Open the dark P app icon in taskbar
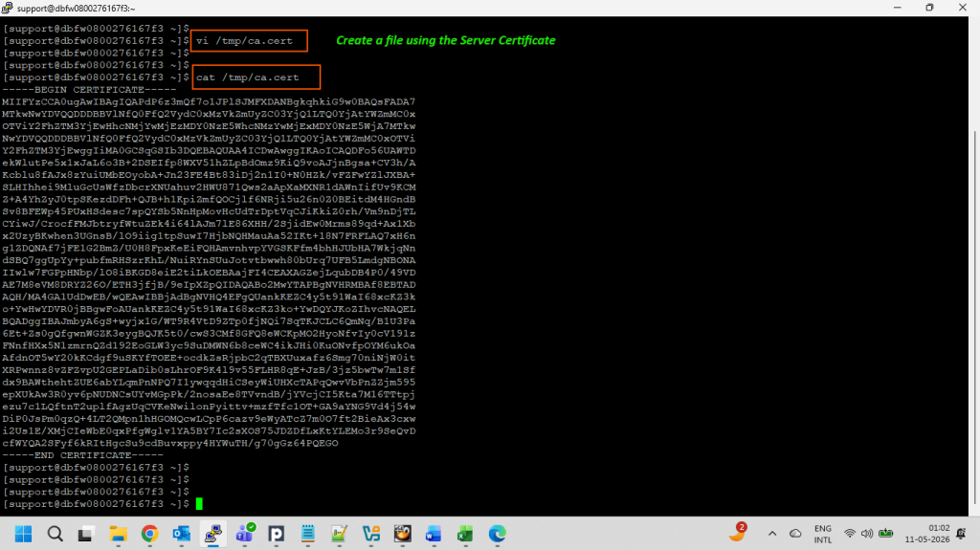This screenshot has width=980, height=550. coord(277,534)
